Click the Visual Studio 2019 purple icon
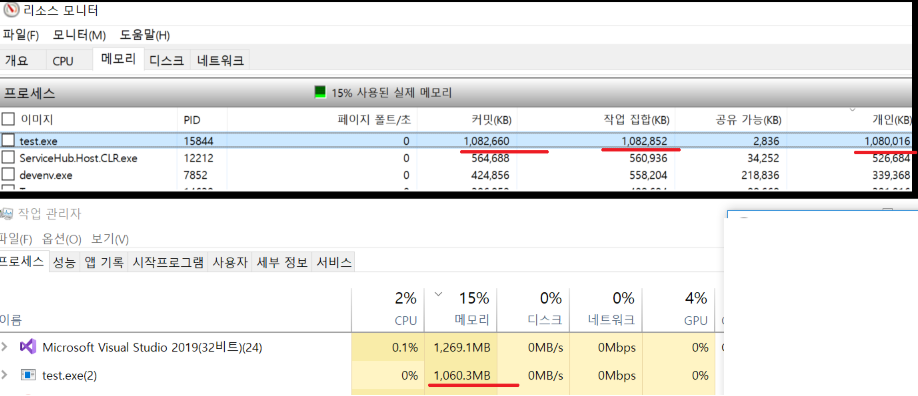 coord(28,347)
